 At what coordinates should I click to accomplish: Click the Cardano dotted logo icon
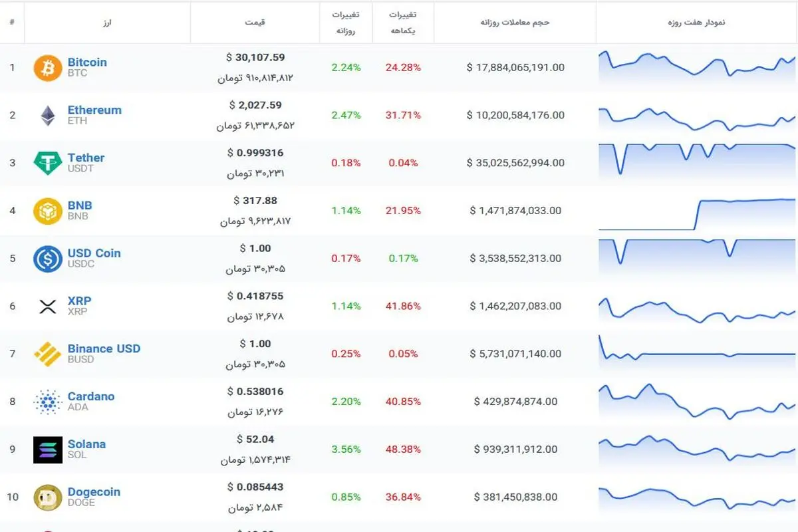[48, 402]
